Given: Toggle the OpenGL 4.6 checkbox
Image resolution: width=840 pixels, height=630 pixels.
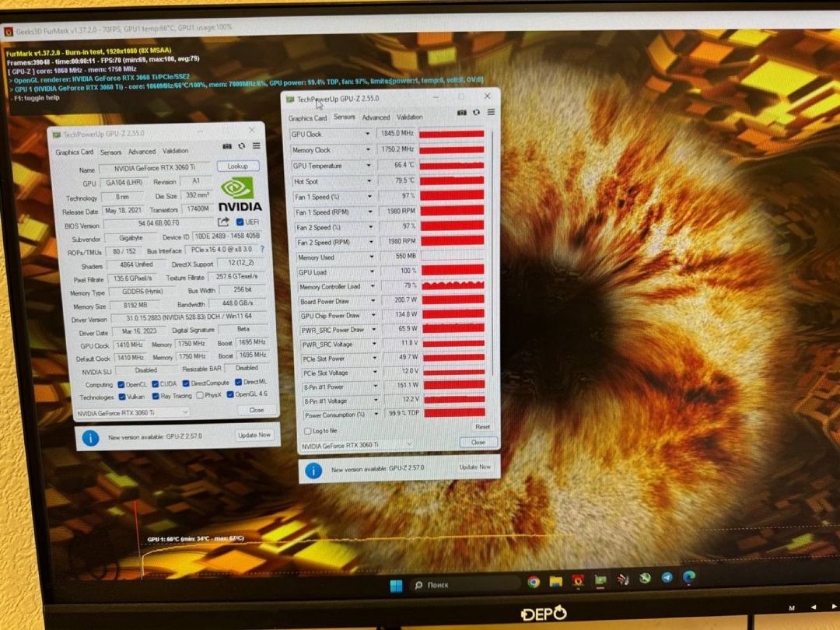Looking at the screenshot, I should (229, 395).
